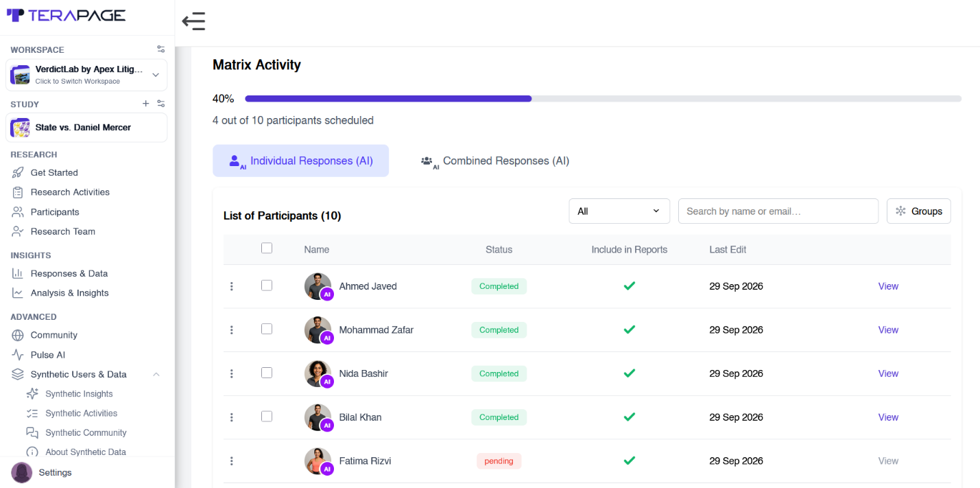980x488 pixels.
Task: Click the 40% scheduling progress bar
Action: pyautogui.click(x=603, y=99)
